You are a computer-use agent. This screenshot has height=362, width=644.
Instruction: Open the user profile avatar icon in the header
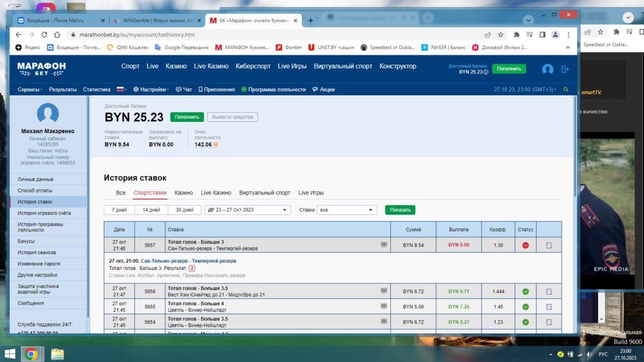[x=547, y=69]
